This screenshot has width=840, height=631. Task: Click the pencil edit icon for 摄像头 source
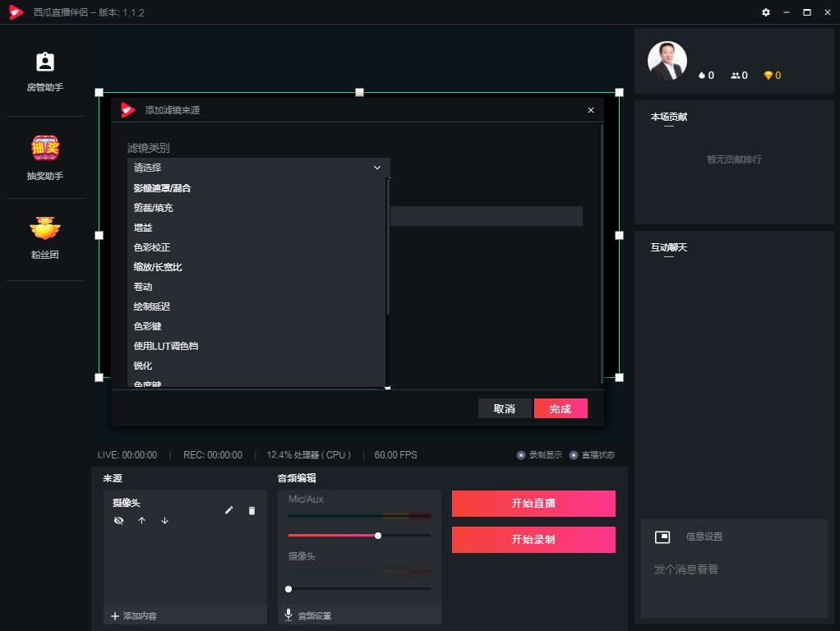tap(229, 510)
